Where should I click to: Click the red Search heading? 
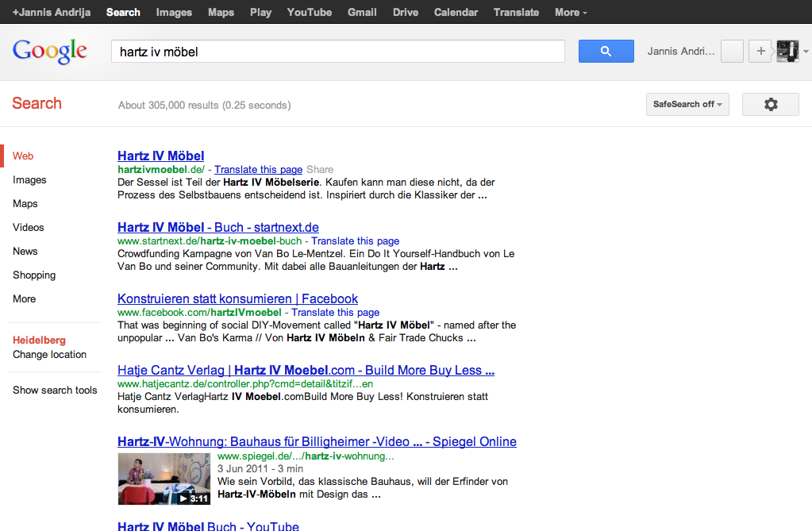click(x=37, y=103)
